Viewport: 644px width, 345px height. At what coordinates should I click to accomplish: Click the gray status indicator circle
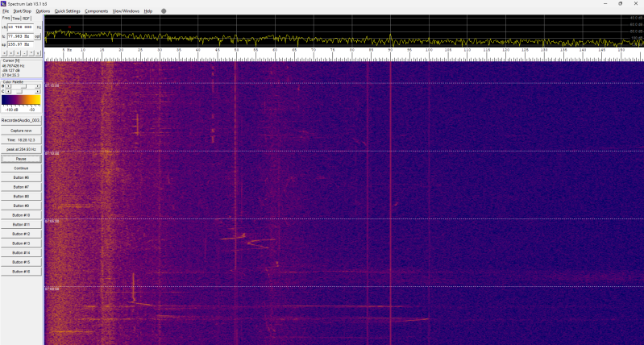(164, 11)
